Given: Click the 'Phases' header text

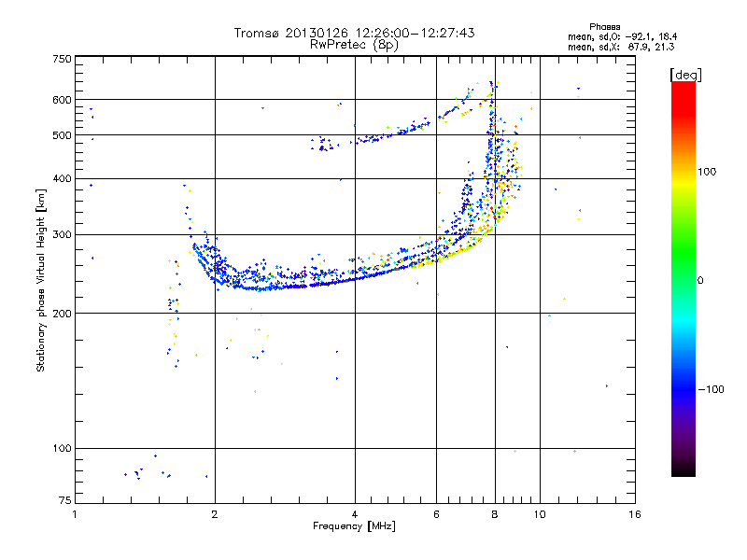Looking at the screenshot, I should pyautogui.click(x=604, y=27).
